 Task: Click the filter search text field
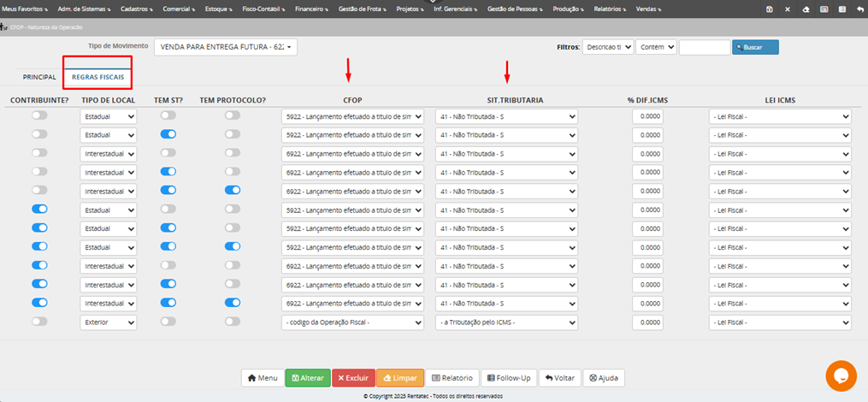coord(704,47)
